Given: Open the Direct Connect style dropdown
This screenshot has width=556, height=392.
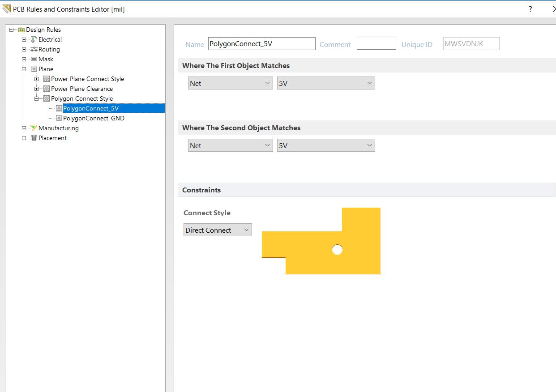Looking at the screenshot, I should click(x=218, y=230).
